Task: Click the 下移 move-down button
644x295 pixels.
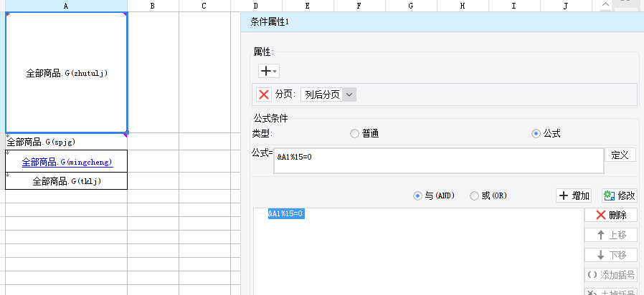Action: click(x=611, y=255)
